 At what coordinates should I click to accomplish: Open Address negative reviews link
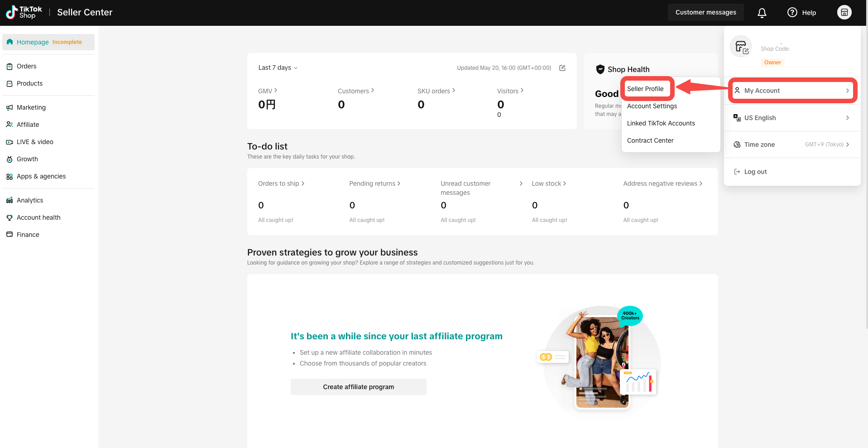click(x=663, y=183)
